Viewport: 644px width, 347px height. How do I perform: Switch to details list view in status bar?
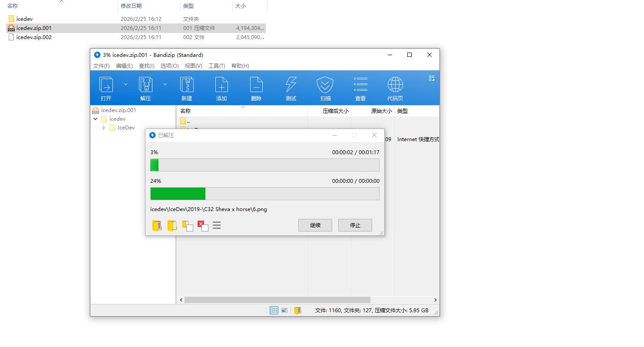274,310
